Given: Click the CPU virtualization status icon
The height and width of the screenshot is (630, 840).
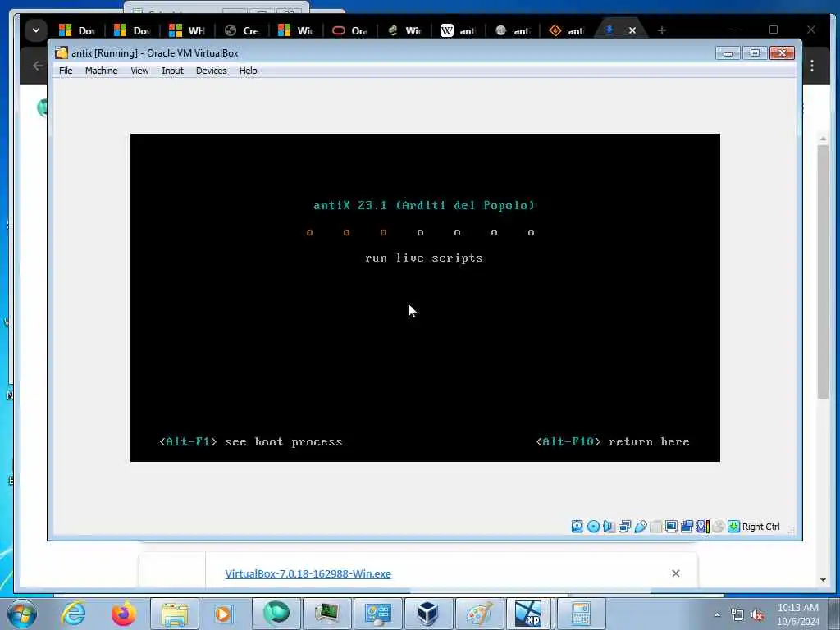Looking at the screenshot, I should point(703,527).
